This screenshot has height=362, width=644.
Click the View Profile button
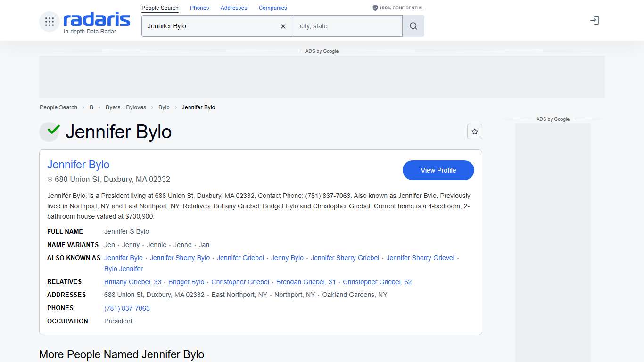click(438, 170)
